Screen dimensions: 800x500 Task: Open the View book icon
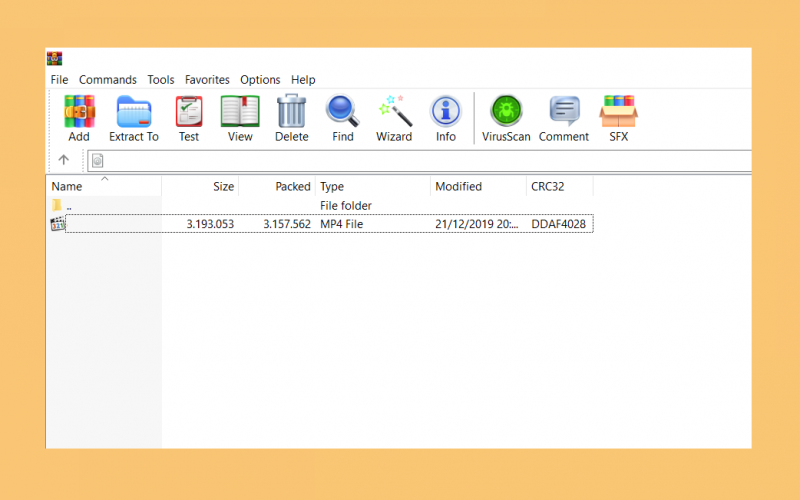tap(240, 112)
